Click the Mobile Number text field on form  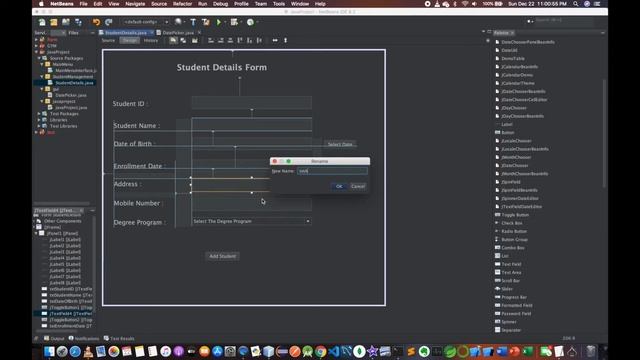[x=251, y=204]
